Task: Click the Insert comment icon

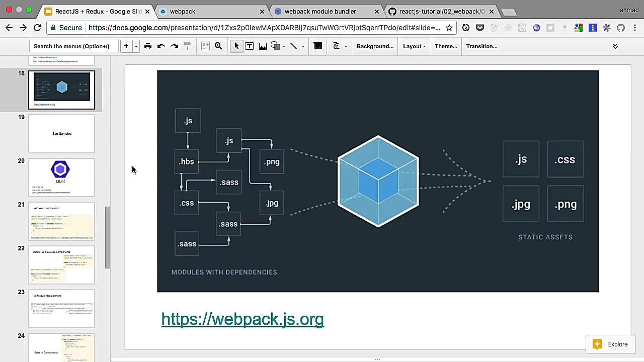Action: (317, 46)
